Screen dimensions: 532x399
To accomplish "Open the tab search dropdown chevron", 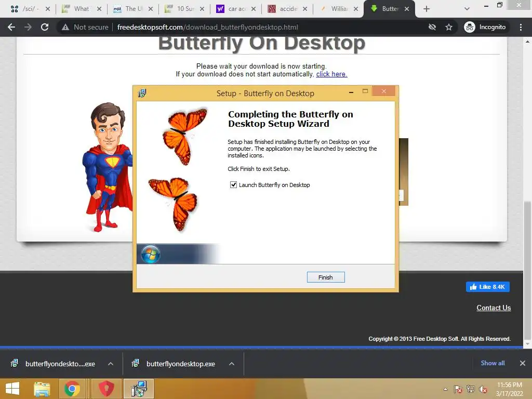I will point(467,9).
